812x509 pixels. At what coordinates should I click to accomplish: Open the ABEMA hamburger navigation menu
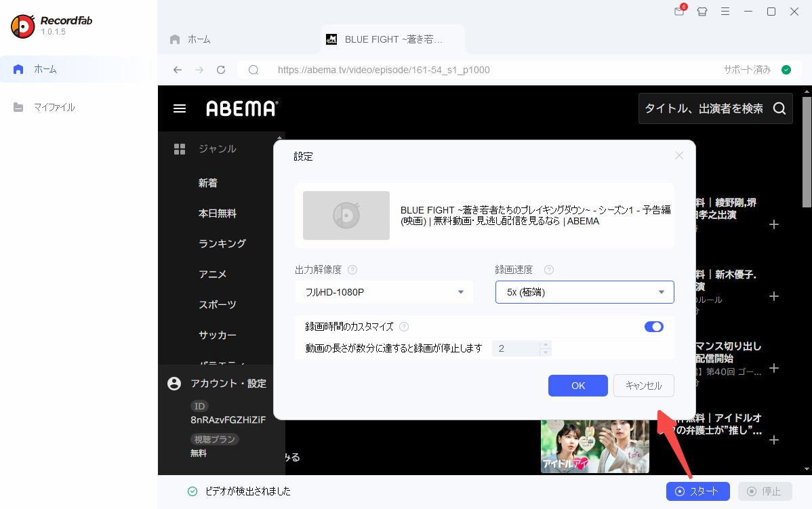point(179,108)
